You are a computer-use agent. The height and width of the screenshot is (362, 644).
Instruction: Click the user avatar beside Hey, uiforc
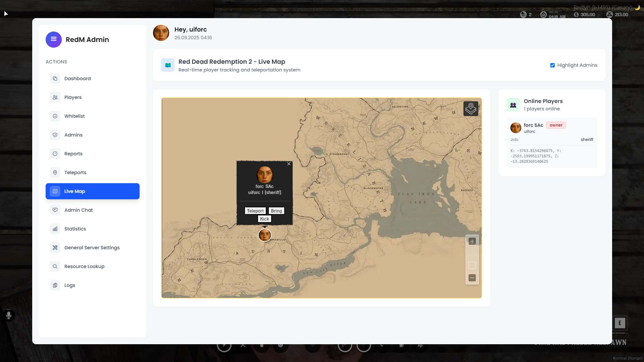(x=161, y=33)
